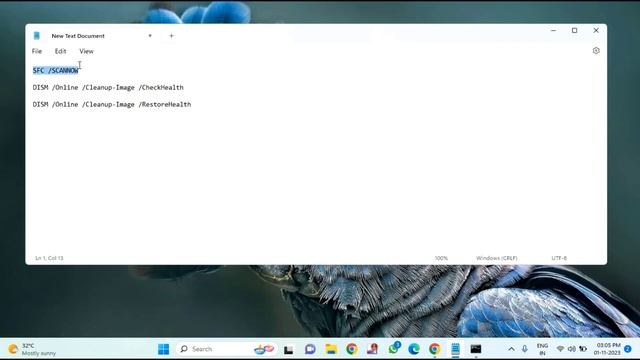Show hidden system tray icons
Viewport: 640px width, 360px height.
pos(511,349)
